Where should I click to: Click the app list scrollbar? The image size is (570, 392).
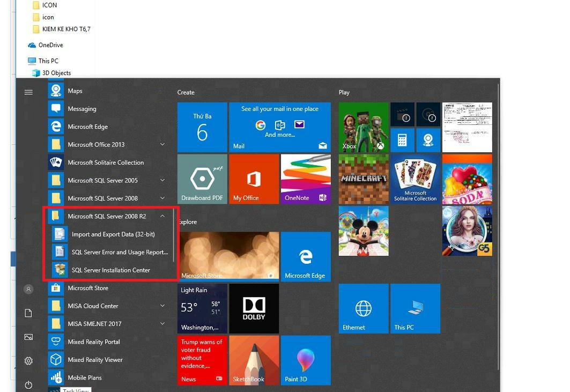click(x=173, y=236)
